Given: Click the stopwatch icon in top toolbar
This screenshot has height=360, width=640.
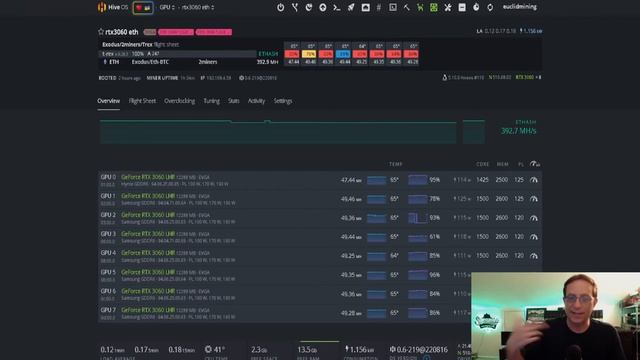Looking at the screenshot, I should point(476,7).
